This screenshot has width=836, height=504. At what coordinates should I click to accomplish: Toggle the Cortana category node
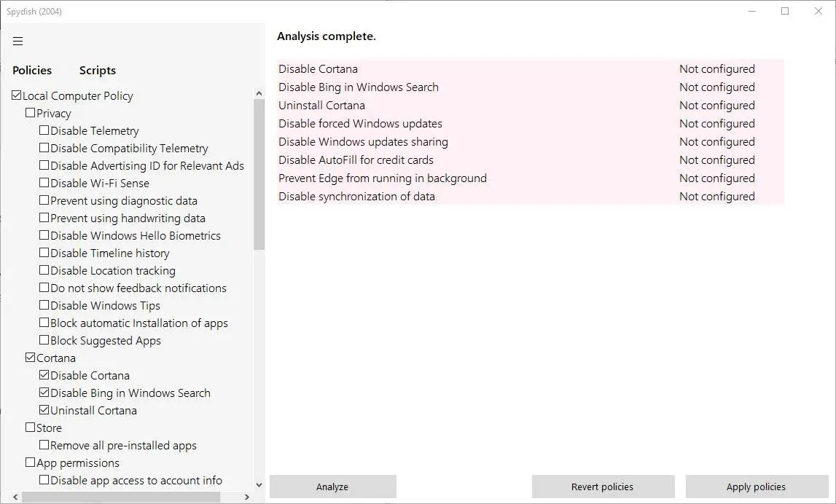point(31,358)
